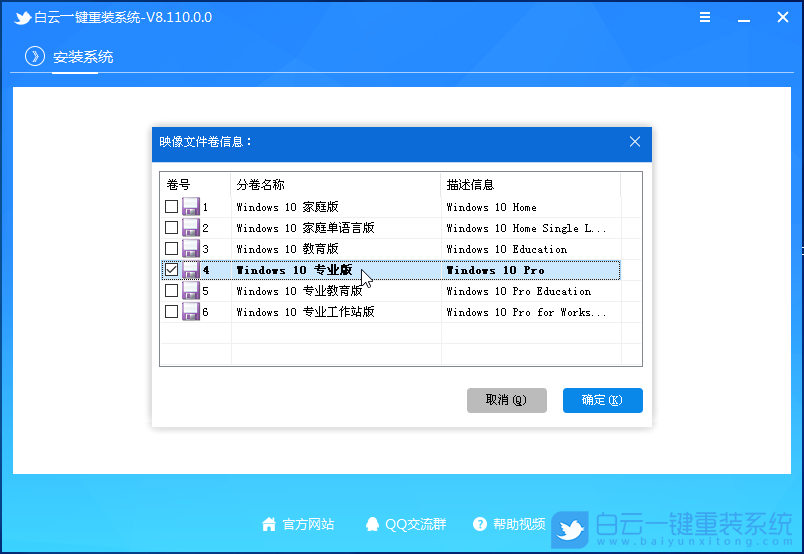The height and width of the screenshot is (554, 804).
Task: Click the circled arrow icon beside 安装系统
Action: (35, 56)
